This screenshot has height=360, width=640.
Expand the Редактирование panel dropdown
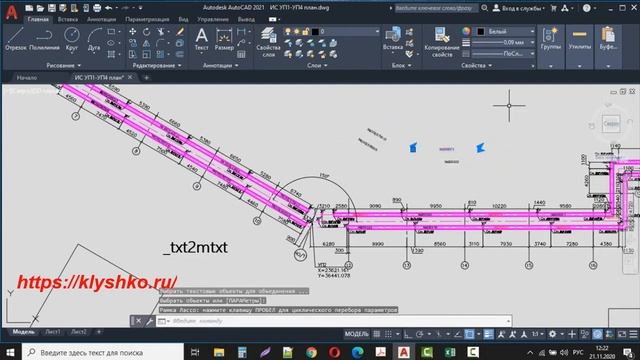157,65
